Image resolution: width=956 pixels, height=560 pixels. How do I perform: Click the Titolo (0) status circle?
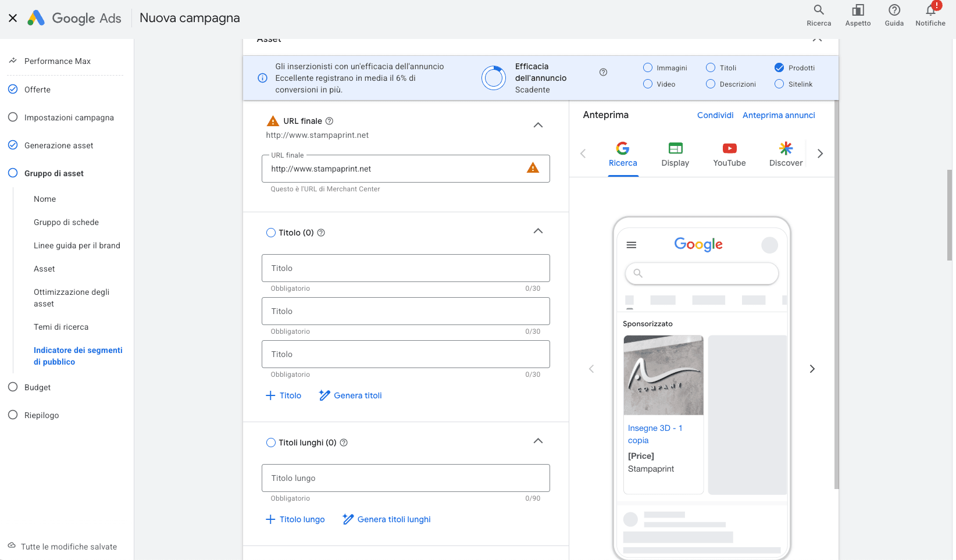tap(271, 233)
